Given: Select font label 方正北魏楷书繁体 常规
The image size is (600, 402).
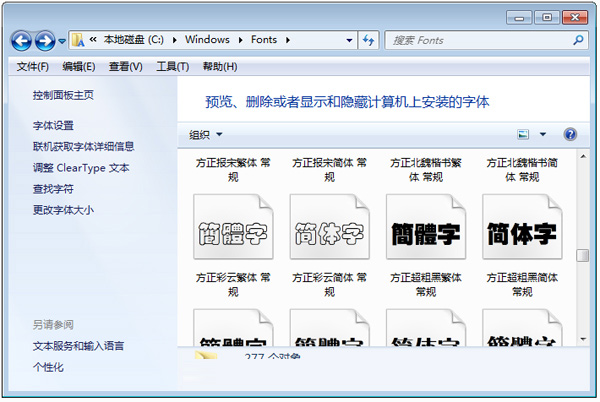Looking at the screenshot, I should pyautogui.click(x=426, y=170).
